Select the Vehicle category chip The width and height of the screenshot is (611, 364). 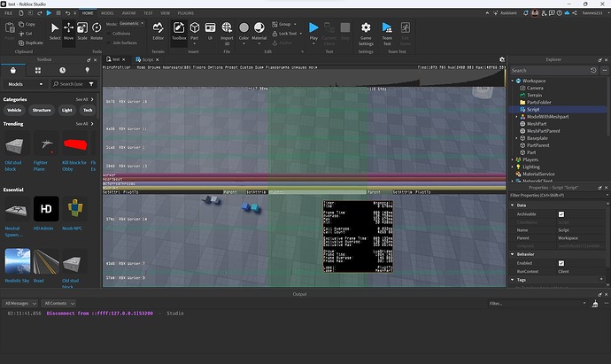click(14, 110)
